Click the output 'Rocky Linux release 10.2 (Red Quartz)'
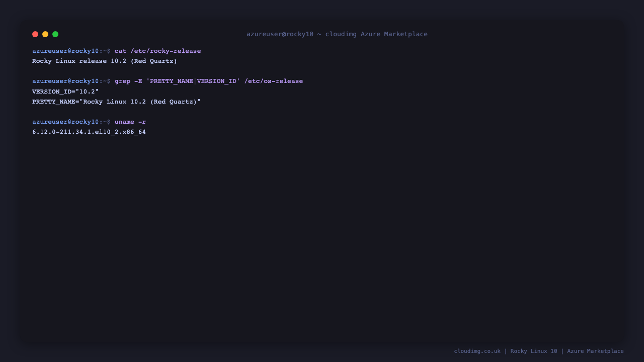Image resolution: width=644 pixels, height=362 pixels. [x=105, y=61]
